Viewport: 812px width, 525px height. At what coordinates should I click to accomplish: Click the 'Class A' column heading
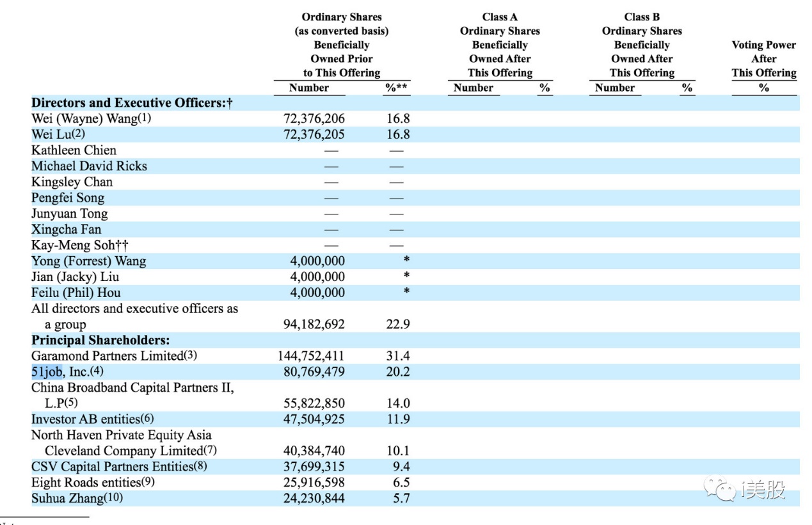click(x=500, y=17)
